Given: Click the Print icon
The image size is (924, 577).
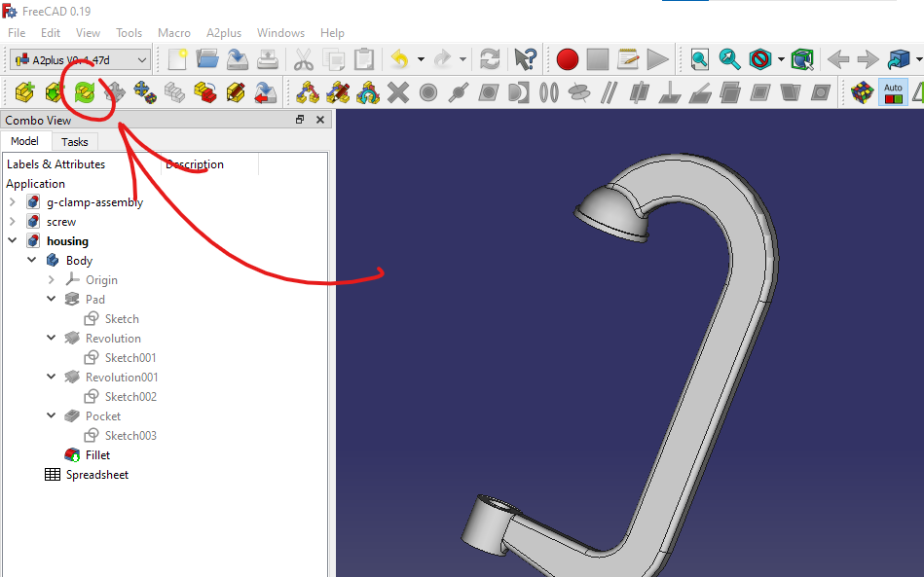Looking at the screenshot, I should (x=268, y=59).
